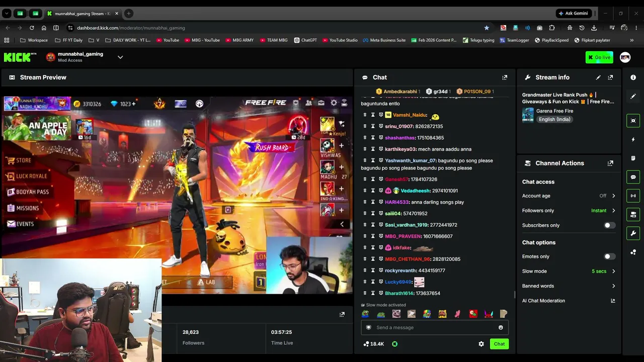Click the lightning bolt sidebar icon

(633, 139)
